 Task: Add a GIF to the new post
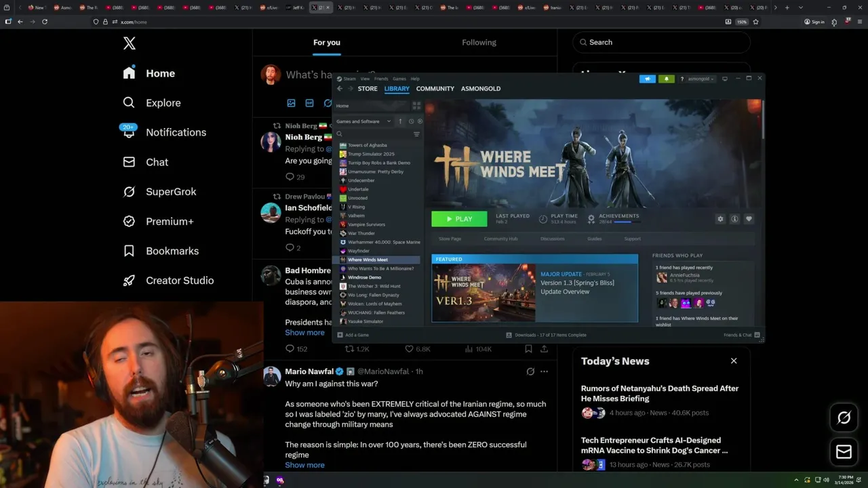point(309,103)
